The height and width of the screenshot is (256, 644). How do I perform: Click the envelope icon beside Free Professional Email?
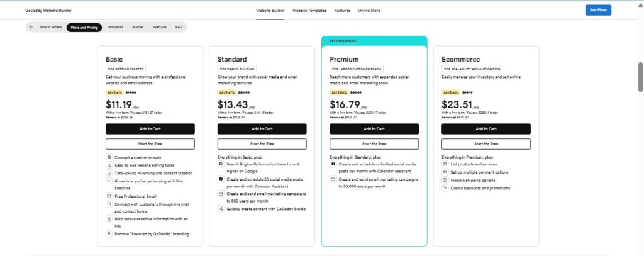109,196
